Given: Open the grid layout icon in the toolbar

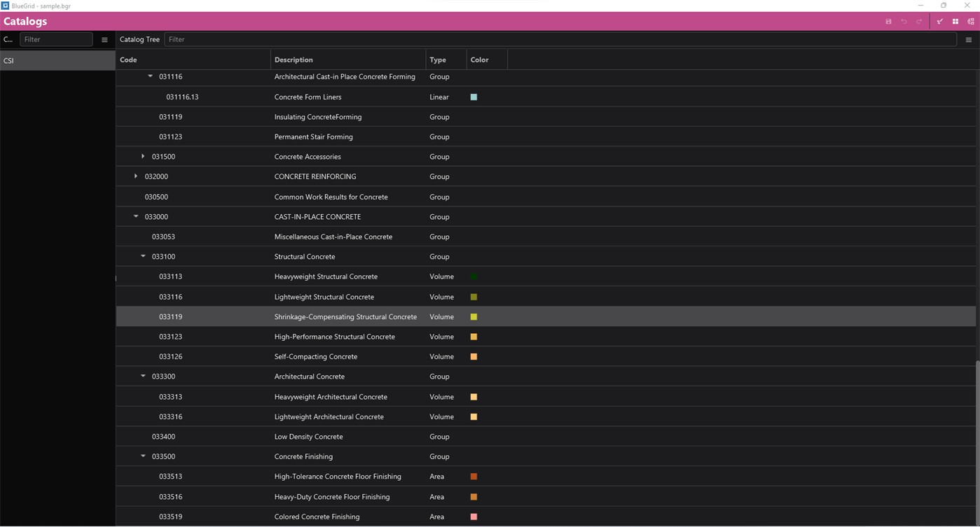Looking at the screenshot, I should point(955,21).
